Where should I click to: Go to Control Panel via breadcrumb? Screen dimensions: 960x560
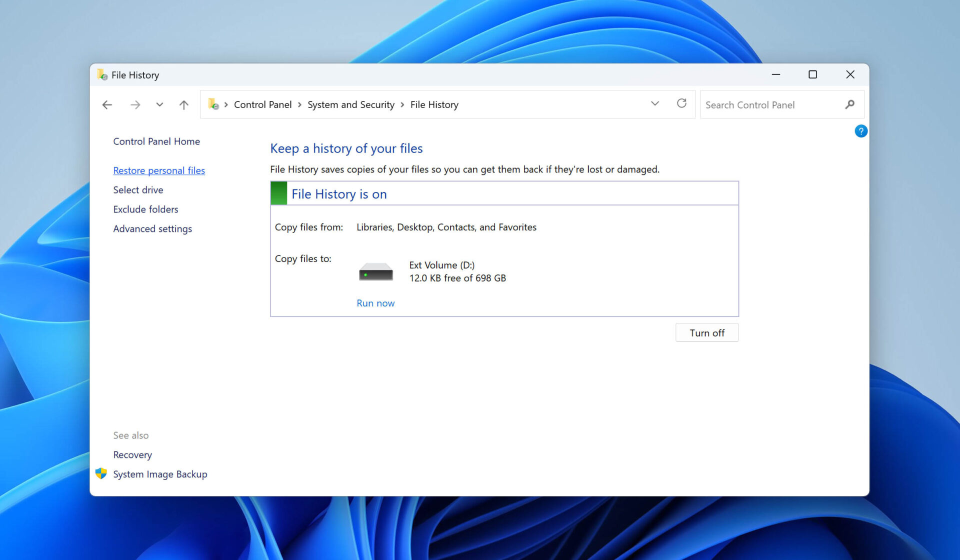pyautogui.click(x=262, y=104)
